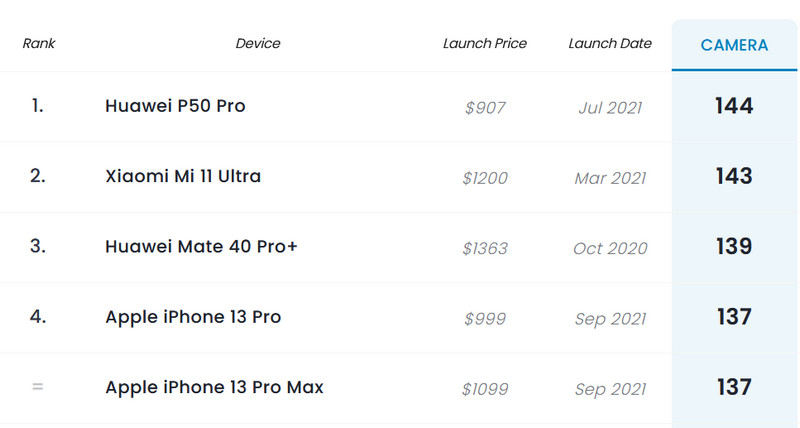
Task: Click the camera score 144
Action: pyautogui.click(x=734, y=106)
